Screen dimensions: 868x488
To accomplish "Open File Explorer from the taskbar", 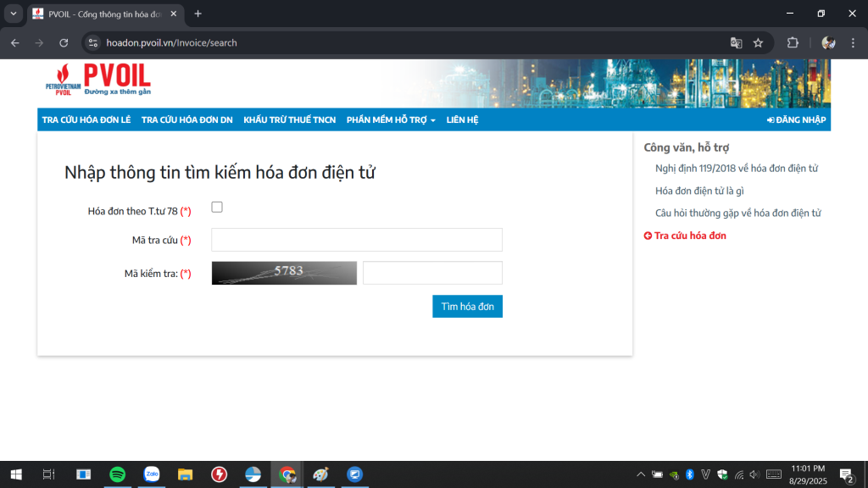I will pos(185,474).
